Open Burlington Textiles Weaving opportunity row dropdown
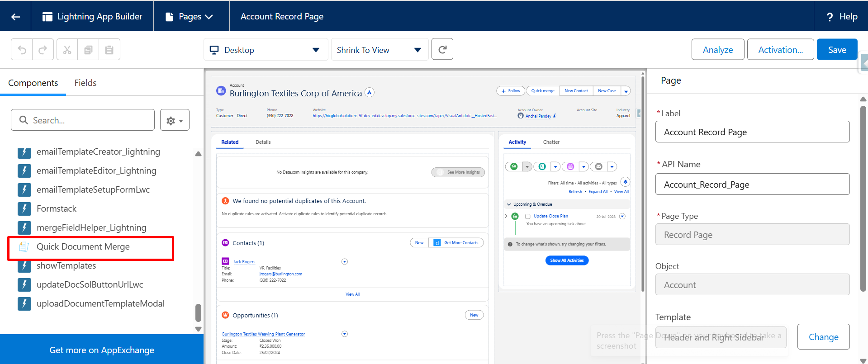Viewport: 868px width, 364px height. [345, 334]
